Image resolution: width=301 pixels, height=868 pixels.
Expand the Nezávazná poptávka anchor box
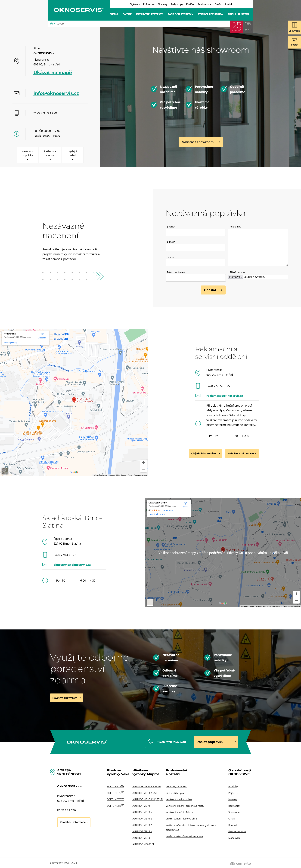(28, 155)
